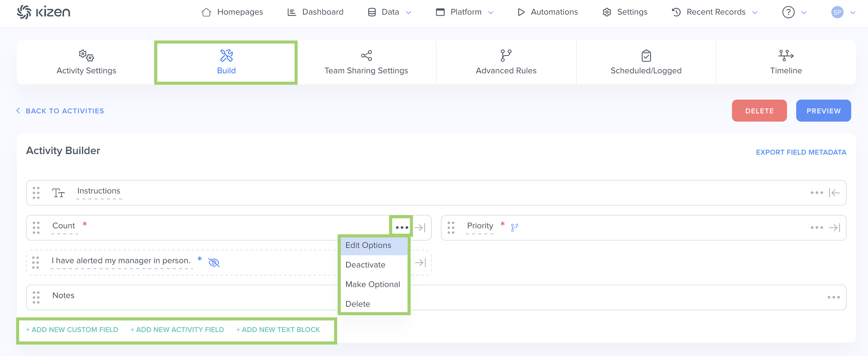868x356 pixels.
Task: Grab the drag handle on Notes row
Action: click(36, 297)
